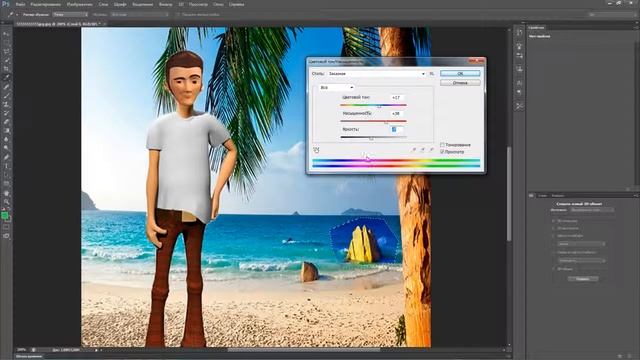Select the Brush tool
The width and height of the screenshot is (640, 360).
tap(6, 96)
